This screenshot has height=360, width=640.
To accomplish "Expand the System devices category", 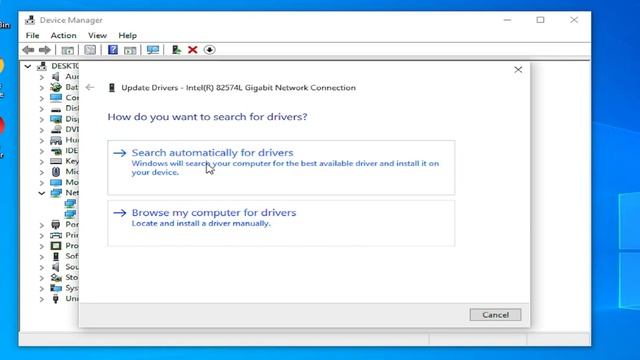I will (x=42, y=289).
